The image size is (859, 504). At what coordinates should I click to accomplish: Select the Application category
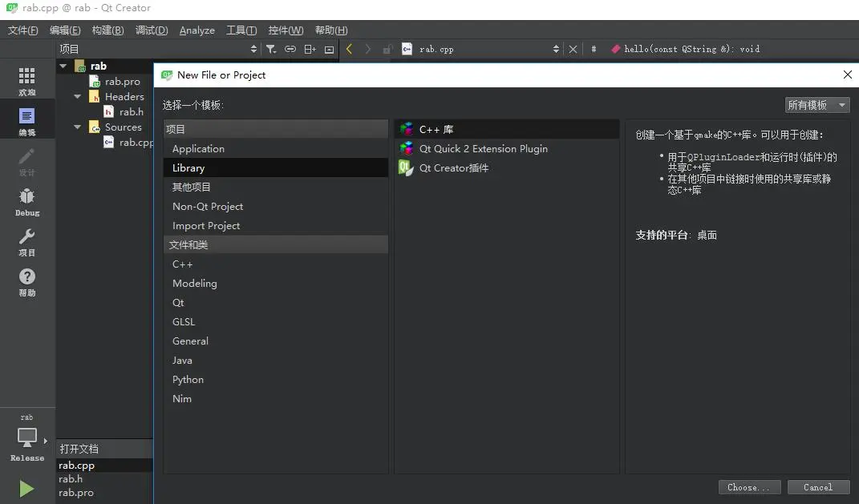(x=276, y=148)
